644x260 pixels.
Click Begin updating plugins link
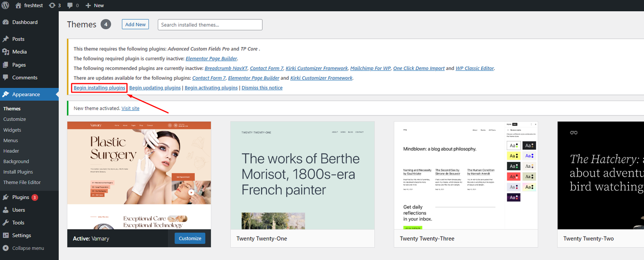[x=155, y=88]
